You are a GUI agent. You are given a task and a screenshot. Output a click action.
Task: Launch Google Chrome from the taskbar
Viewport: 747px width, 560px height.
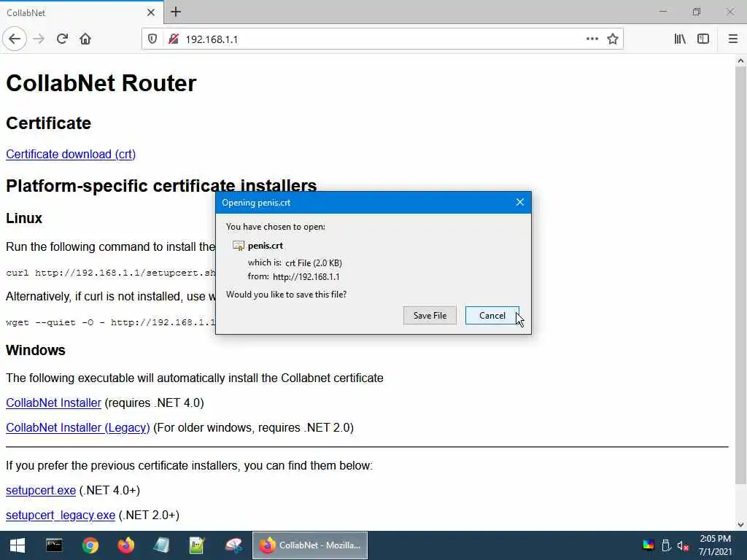(x=90, y=545)
